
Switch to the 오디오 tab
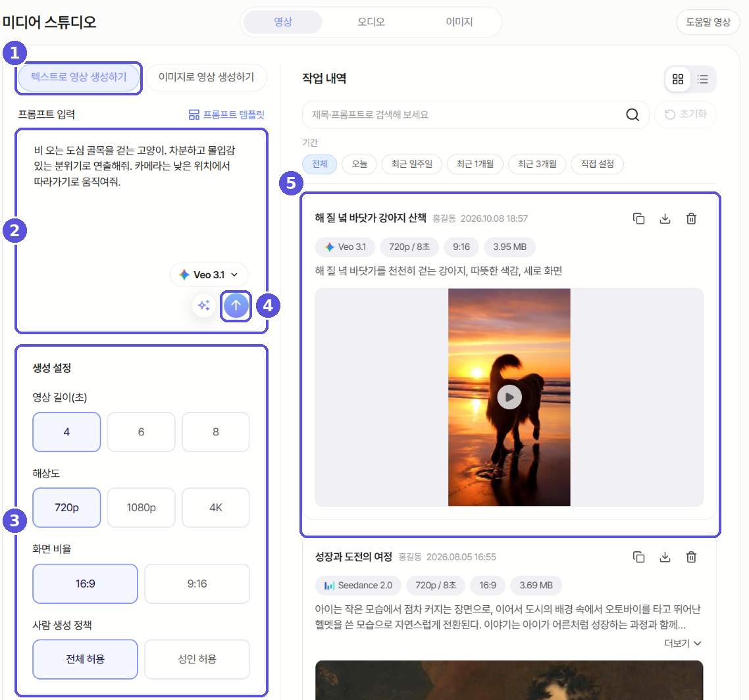tap(371, 22)
